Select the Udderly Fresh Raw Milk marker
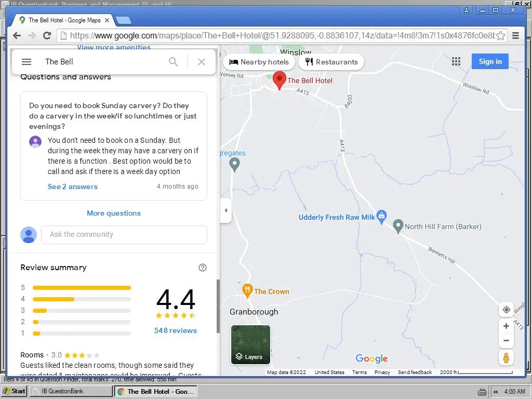 tap(382, 217)
